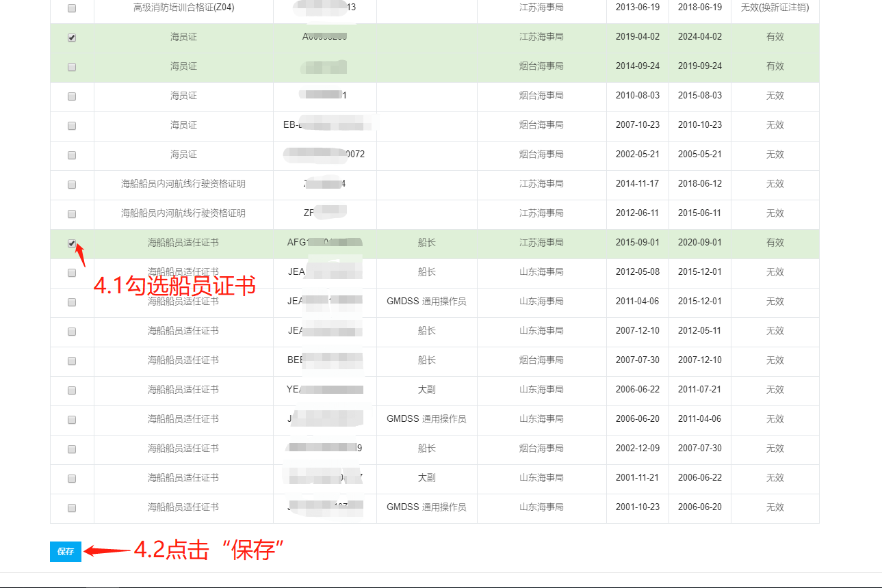This screenshot has width=882, height=588.
Task: Check the 内河航线行驶资格证明 row issued 2012-06-11
Action: click(72, 214)
